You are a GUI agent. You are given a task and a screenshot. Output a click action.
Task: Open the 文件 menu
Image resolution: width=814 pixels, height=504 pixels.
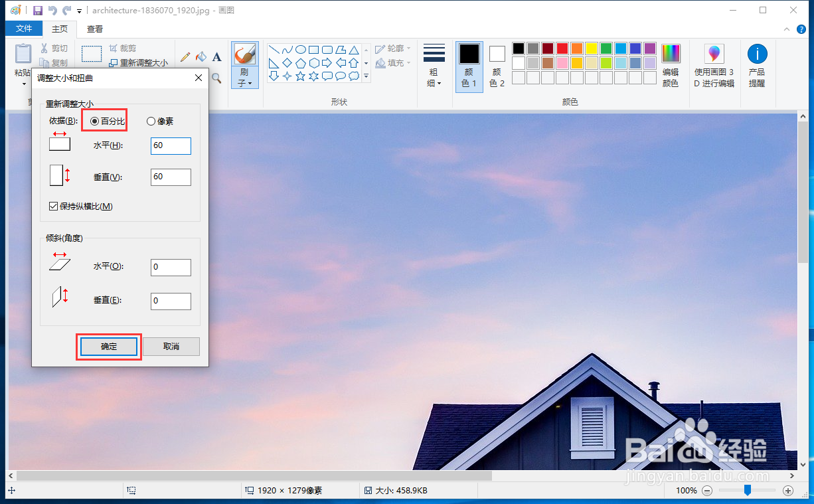(x=24, y=29)
